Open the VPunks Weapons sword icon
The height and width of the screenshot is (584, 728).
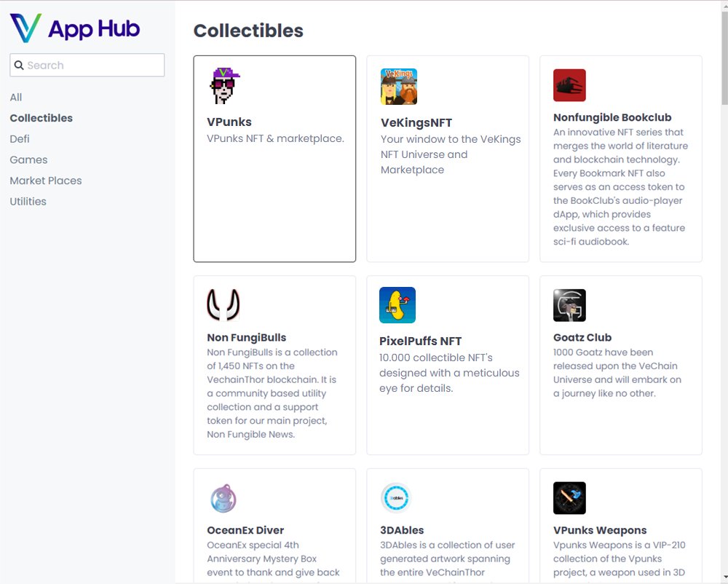tap(569, 497)
